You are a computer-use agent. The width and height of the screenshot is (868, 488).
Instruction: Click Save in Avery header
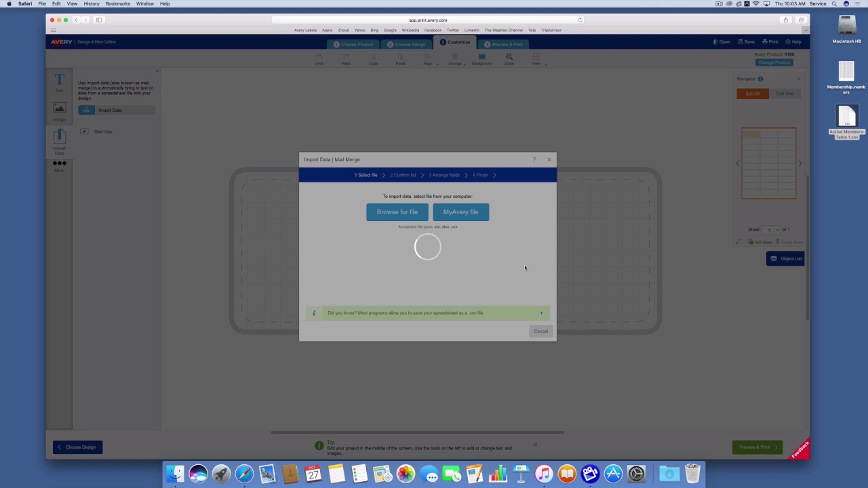[746, 42]
